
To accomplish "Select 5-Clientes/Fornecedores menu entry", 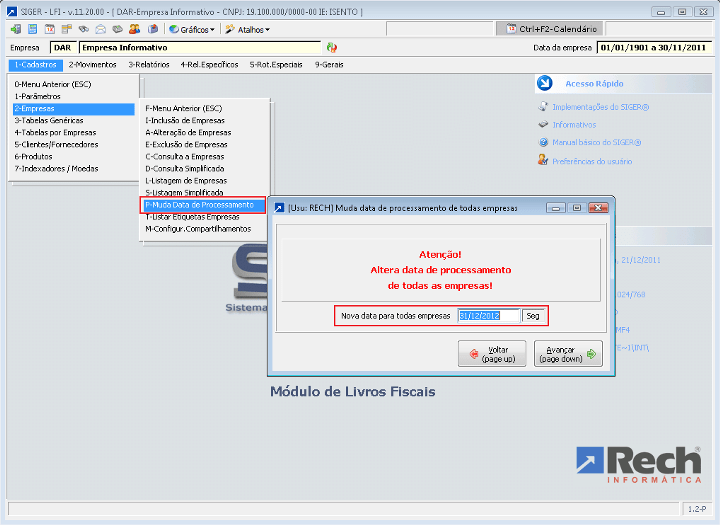I will 73,144.
